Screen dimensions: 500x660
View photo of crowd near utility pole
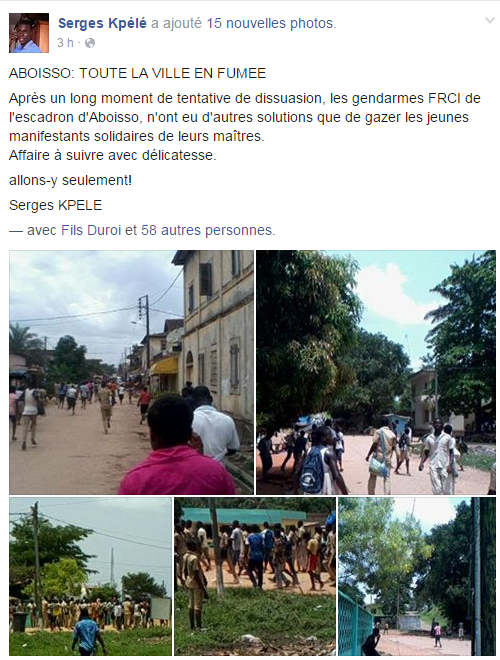90,576
